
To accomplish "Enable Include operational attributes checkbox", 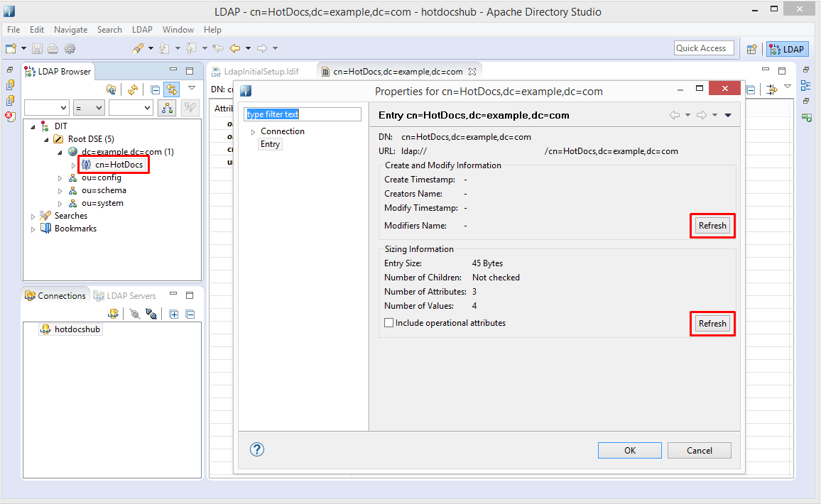I will pos(388,323).
